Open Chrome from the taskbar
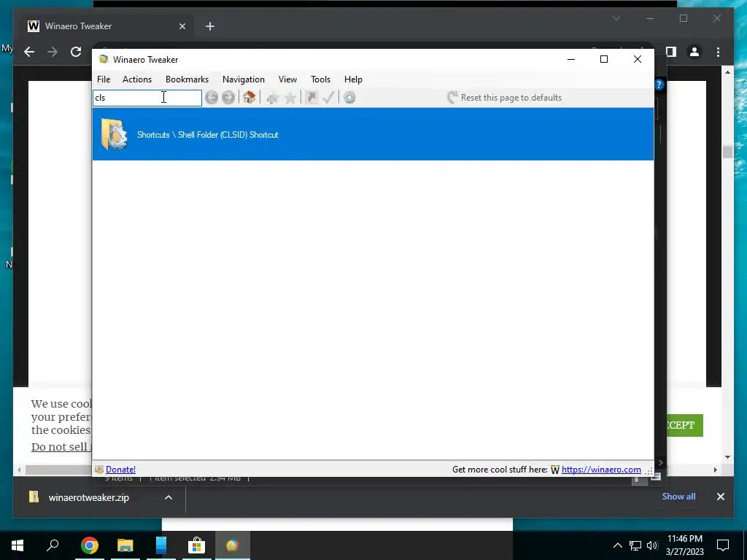The width and height of the screenshot is (747, 560). click(x=90, y=545)
